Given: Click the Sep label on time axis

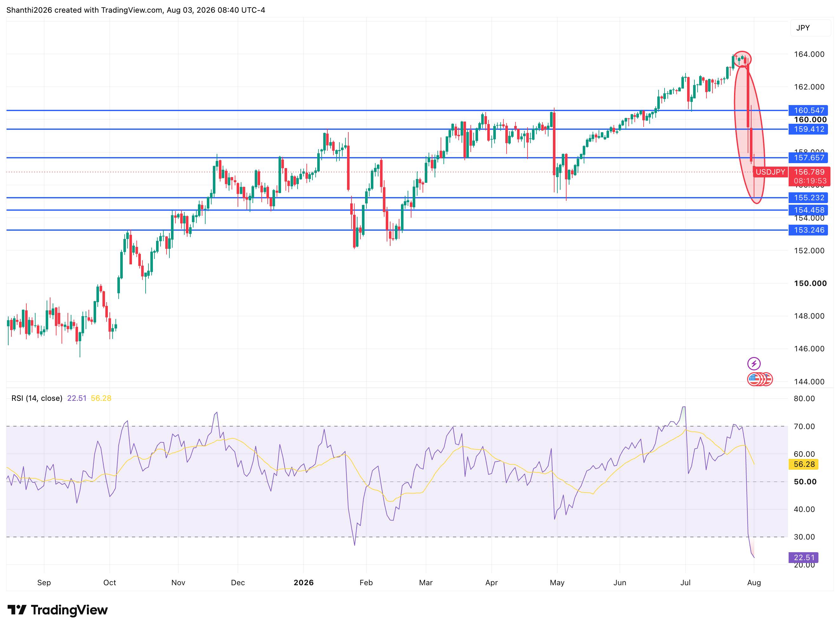Looking at the screenshot, I should coord(44,583).
